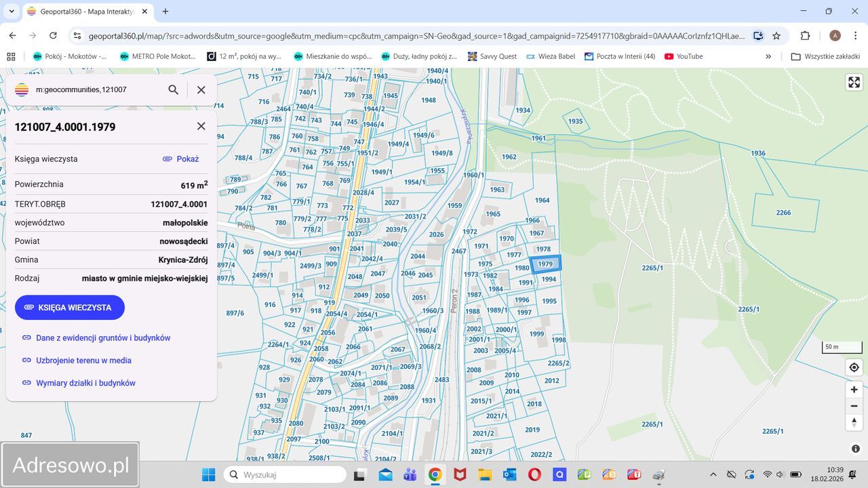Select parcel 2266 on the map

tap(783, 213)
